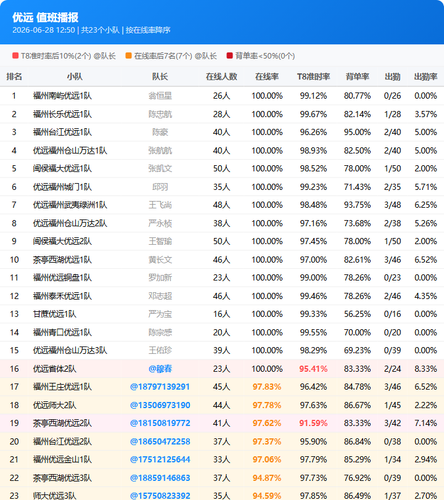444x500 pixels.
Task: Click the orange online rate 97.06%
Action: (x=267, y=459)
